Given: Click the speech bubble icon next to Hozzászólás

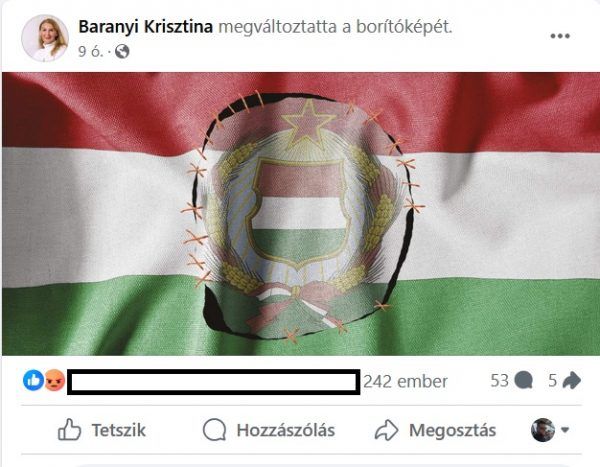Looking at the screenshot, I should point(214,430).
